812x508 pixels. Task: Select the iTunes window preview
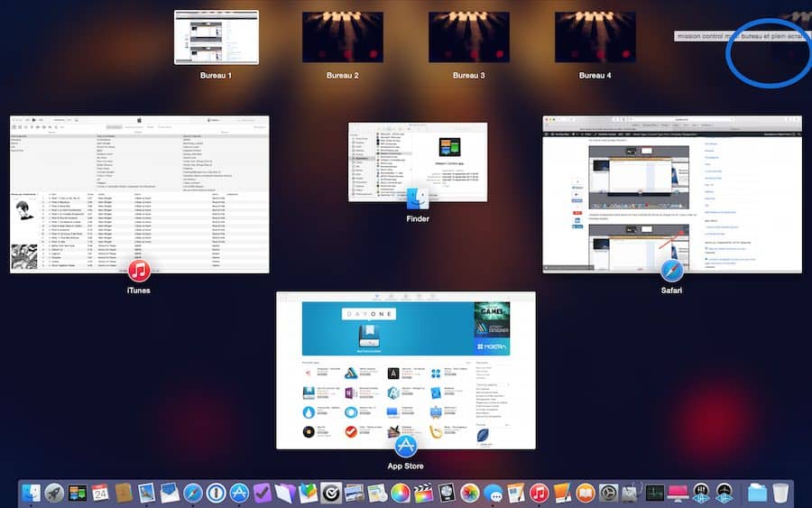pyautogui.click(x=139, y=194)
